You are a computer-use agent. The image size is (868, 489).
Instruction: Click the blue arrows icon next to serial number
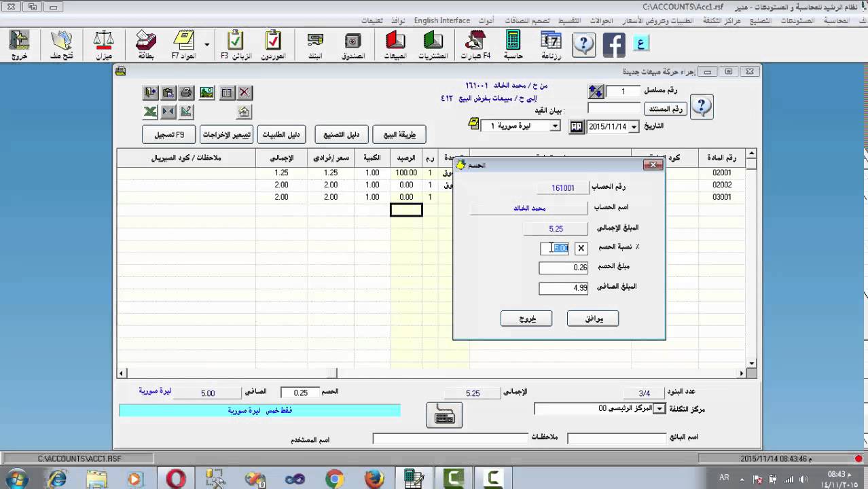click(x=595, y=91)
